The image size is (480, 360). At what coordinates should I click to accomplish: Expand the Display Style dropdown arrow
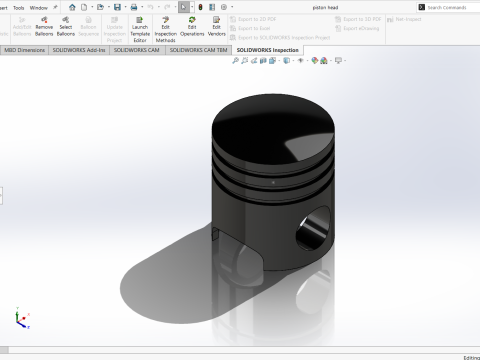tap(293, 61)
